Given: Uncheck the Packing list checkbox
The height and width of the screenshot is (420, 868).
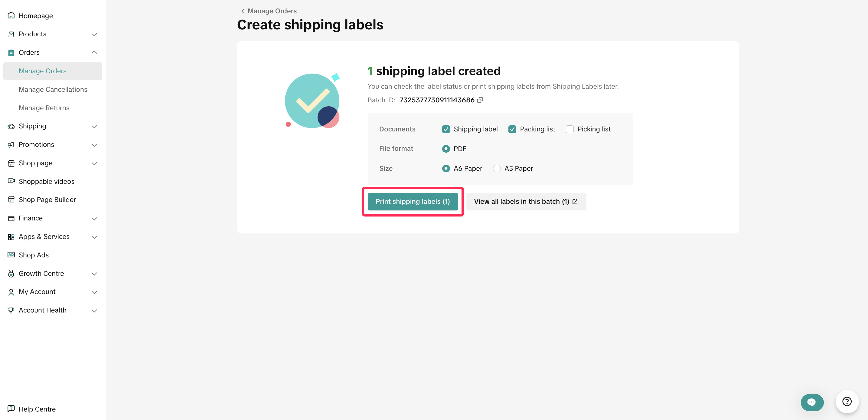Looking at the screenshot, I should point(512,129).
